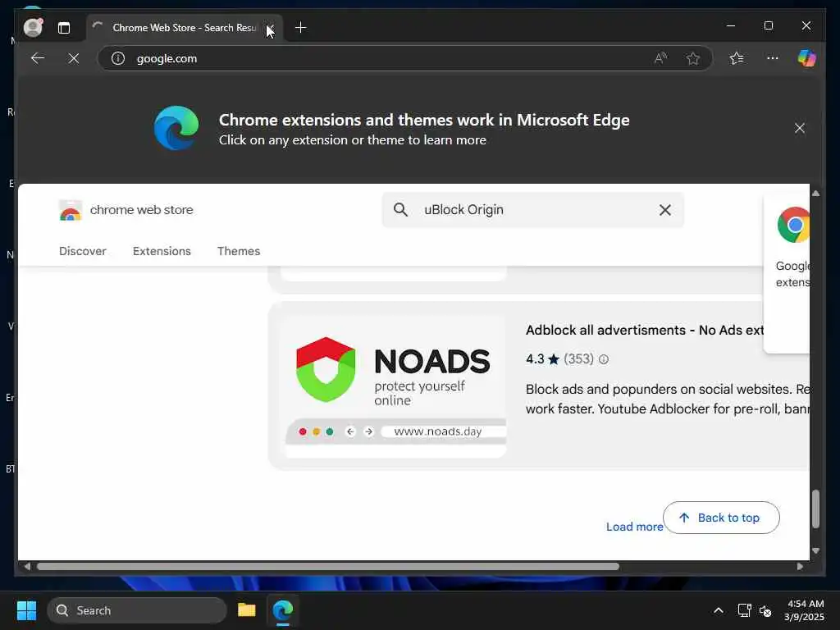Open File Explorer from taskbar

tap(246, 610)
